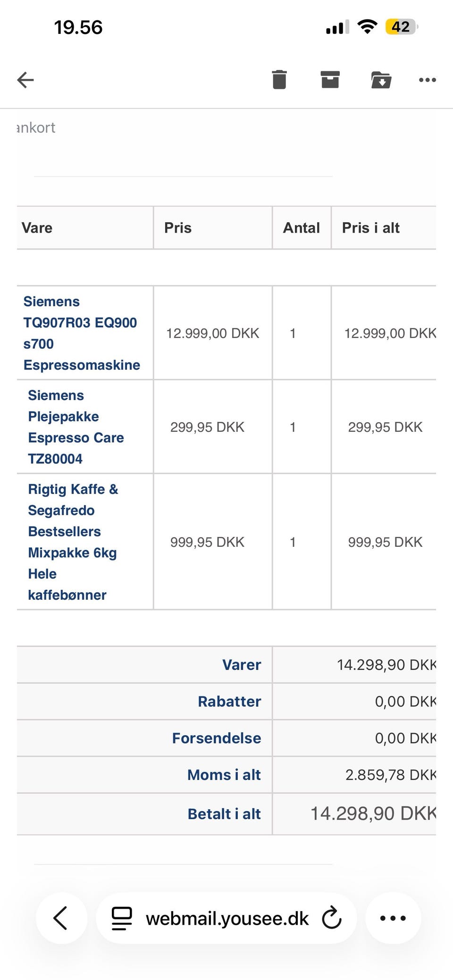Move the email to a folder
453x980 pixels.
click(x=381, y=80)
